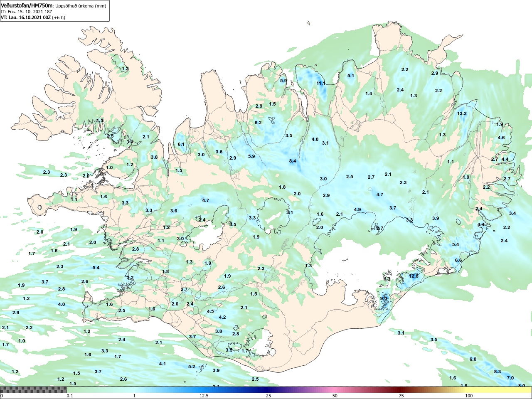Click the 12.8 precipitation value
Viewport: 532px width, 399px height.
pyautogui.click(x=414, y=276)
